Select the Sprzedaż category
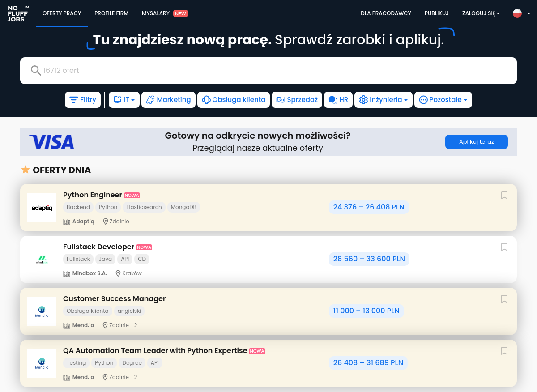 pos(297,100)
